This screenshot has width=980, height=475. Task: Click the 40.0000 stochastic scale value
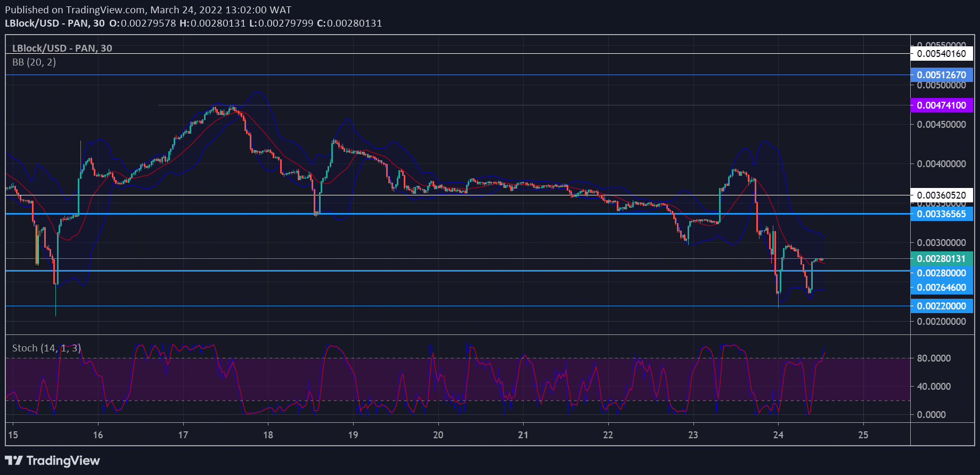pos(934,387)
